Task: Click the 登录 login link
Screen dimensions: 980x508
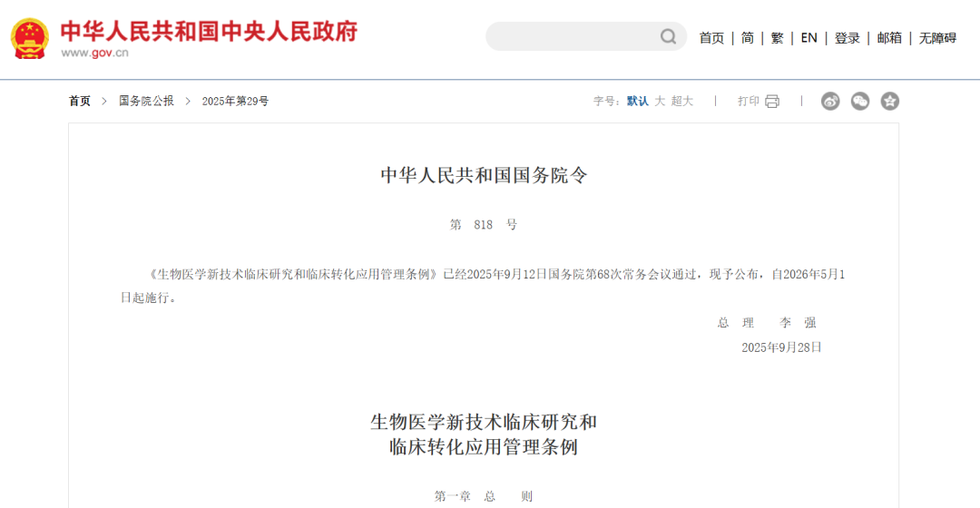Action: (847, 38)
